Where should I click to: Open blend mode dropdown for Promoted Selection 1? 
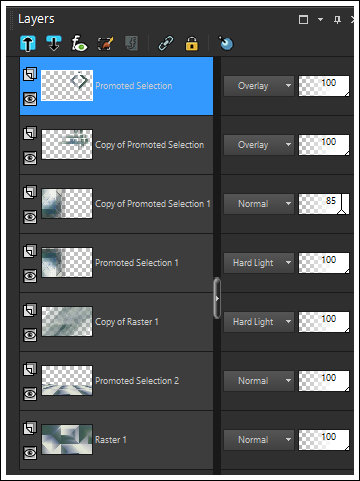[259, 263]
